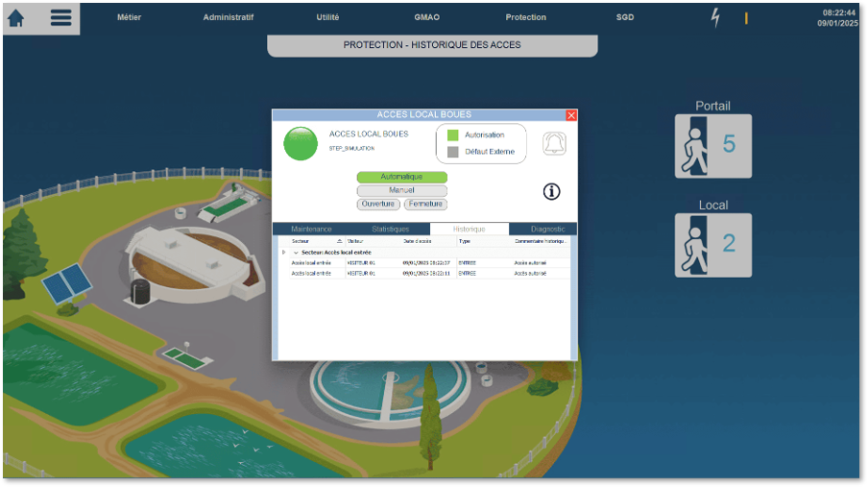The image size is (868, 487).
Task: Click the circular clarifier basin on map
Action: (x=390, y=389)
